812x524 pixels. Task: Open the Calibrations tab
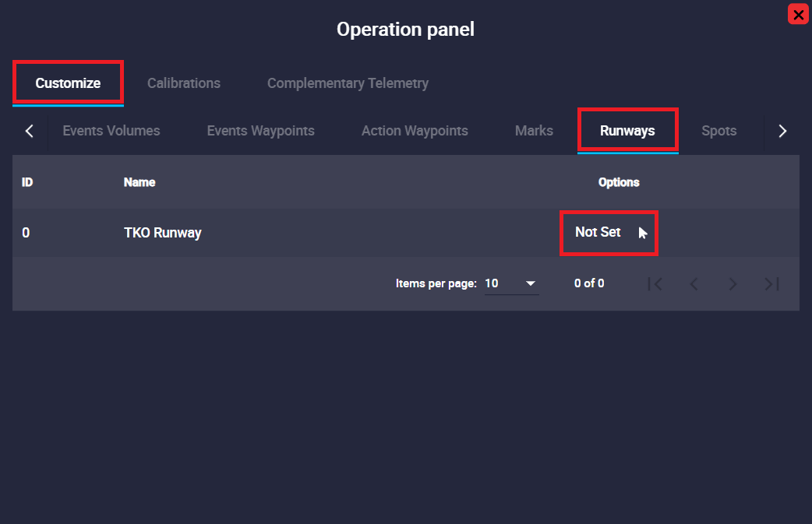tap(184, 83)
